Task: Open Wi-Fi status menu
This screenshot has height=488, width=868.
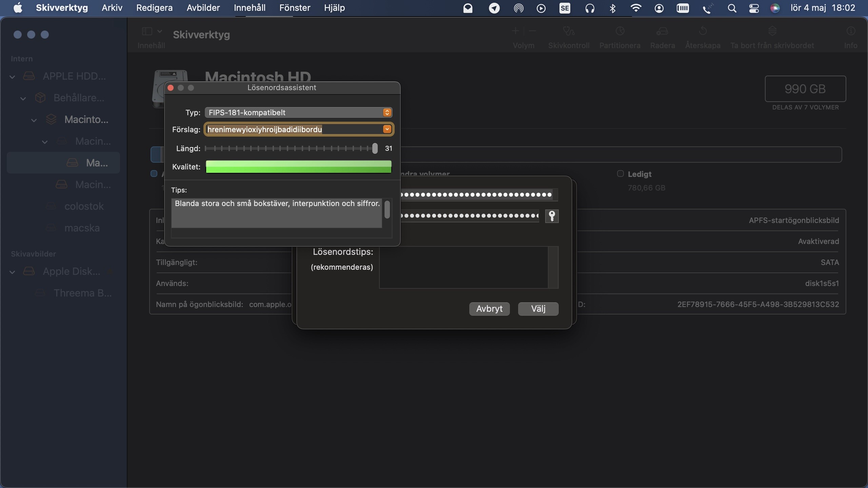Action: [636, 8]
